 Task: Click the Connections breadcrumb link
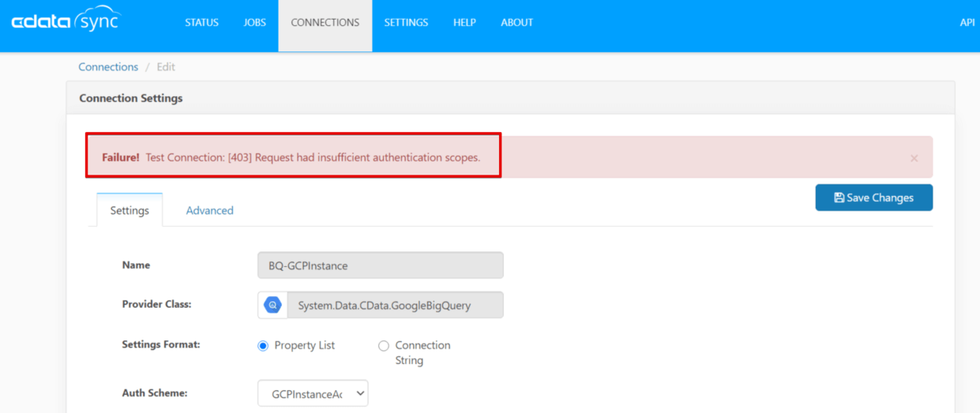(x=109, y=67)
